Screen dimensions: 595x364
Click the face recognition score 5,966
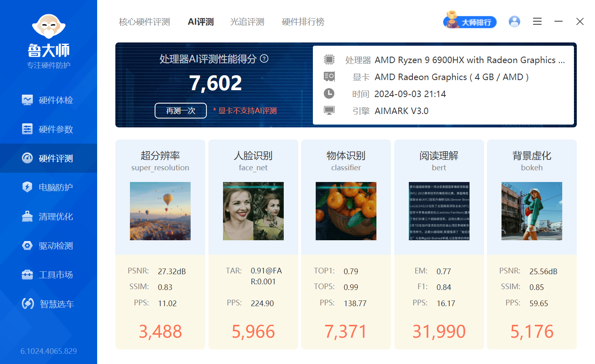(253, 332)
